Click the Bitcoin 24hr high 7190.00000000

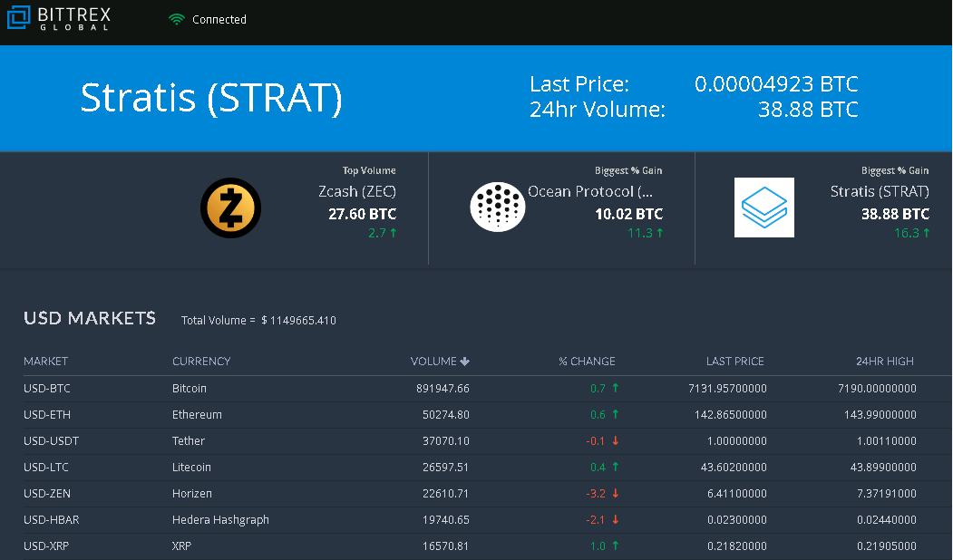coord(877,388)
